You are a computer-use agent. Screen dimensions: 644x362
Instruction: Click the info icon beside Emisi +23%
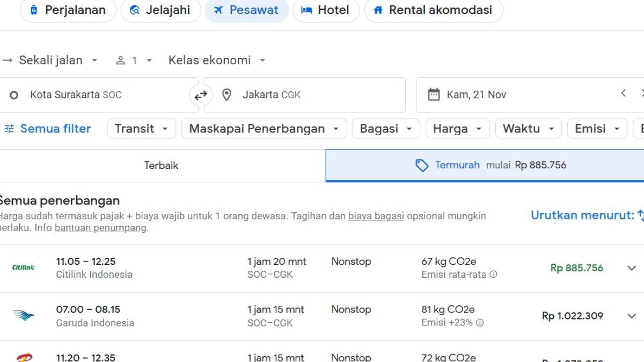coord(480,323)
